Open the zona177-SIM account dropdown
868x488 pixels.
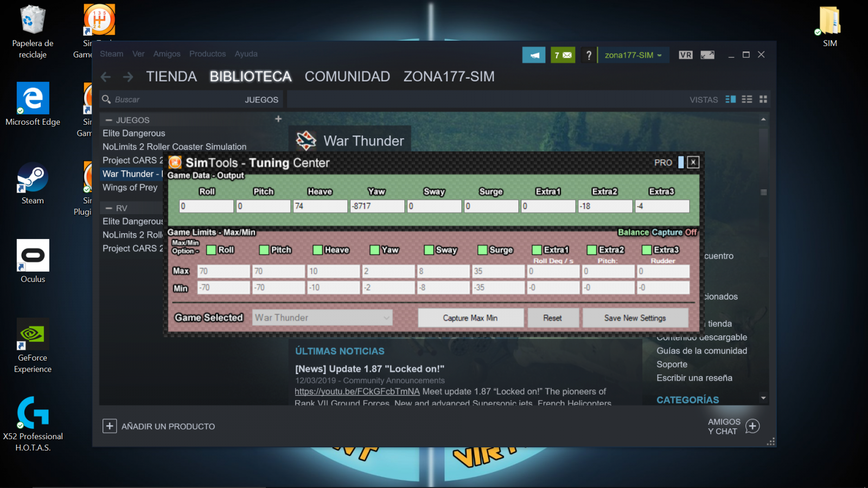click(633, 55)
